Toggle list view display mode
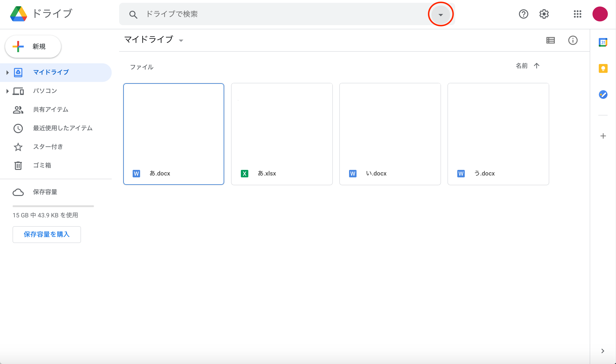The width and height of the screenshot is (616, 364). pyautogui.click(x=550, y=40)
